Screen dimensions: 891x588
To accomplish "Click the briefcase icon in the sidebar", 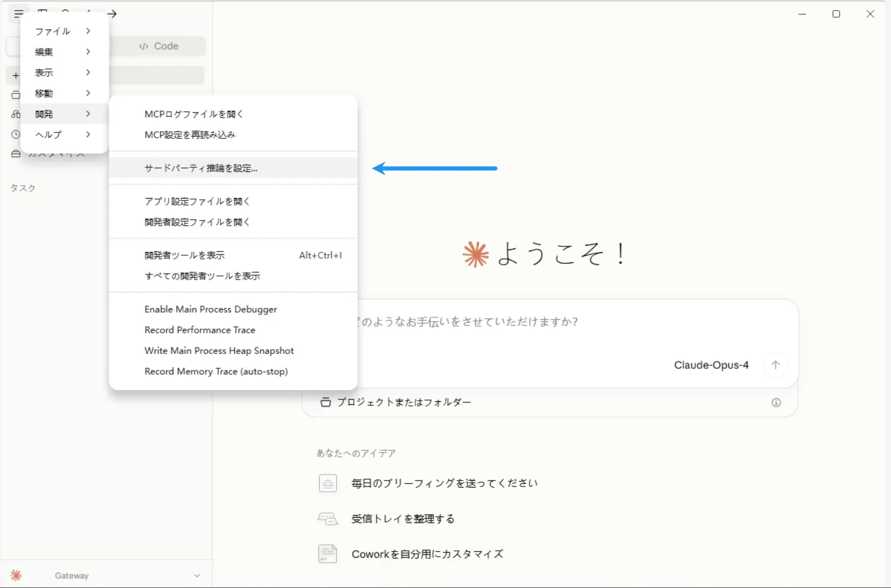I will pyautogui.click(x=16, y=154).
